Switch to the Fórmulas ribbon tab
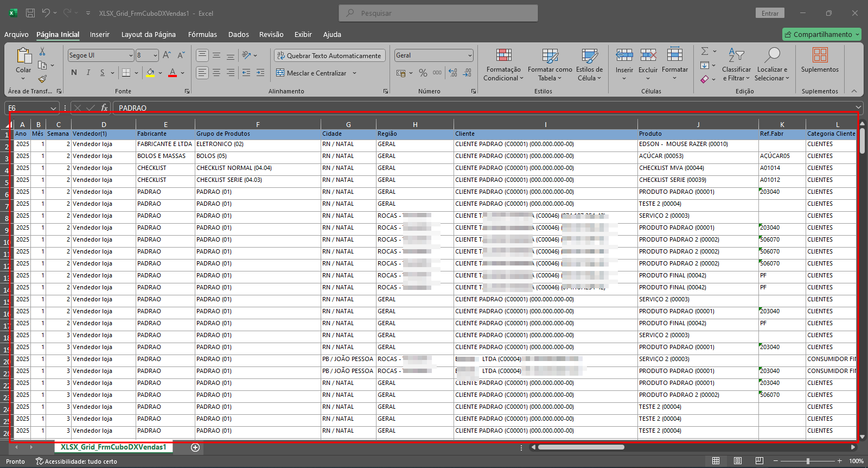The width and height of the screenshot is (868, 468). click(202, 34)
